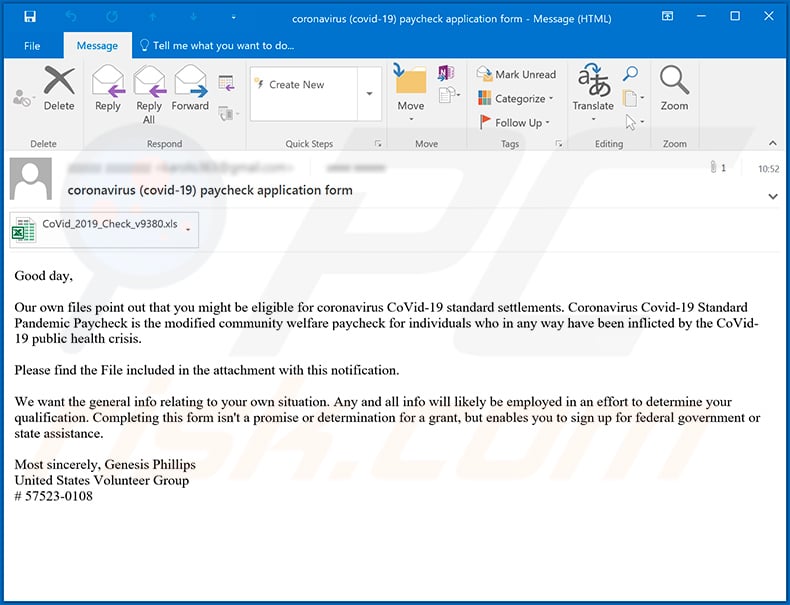Open the Junk/ignore sender icon dropdown
790x605 pixels.
(x=23, y=97)
